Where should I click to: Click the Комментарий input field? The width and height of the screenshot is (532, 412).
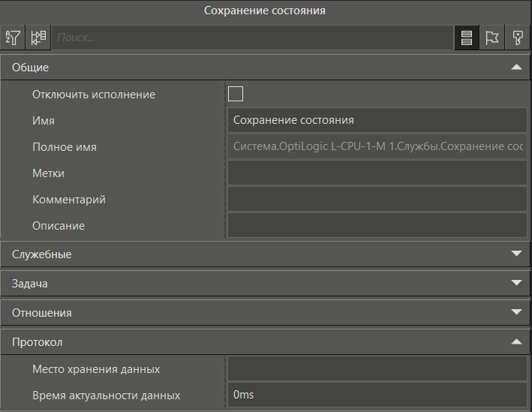click(377, 199)
